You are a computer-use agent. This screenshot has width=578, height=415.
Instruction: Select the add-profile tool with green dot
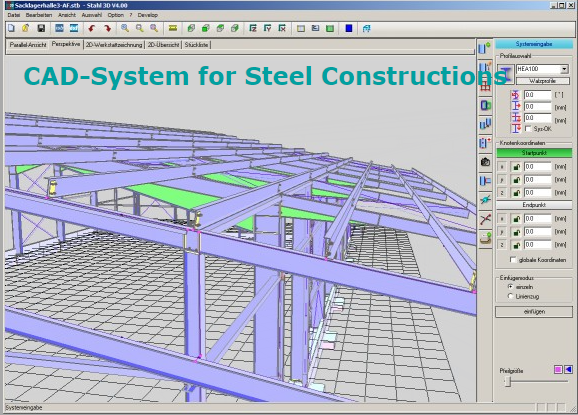click(x=485, y=48)
